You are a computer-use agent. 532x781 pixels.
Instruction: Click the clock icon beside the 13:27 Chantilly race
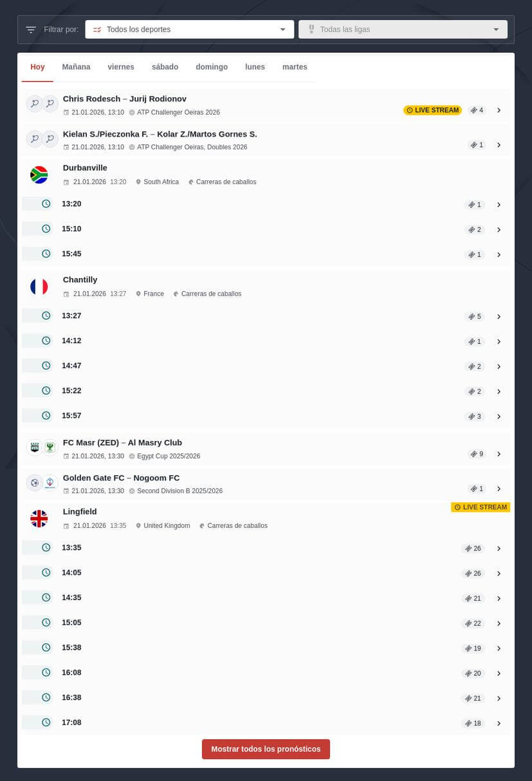point(46,315)
